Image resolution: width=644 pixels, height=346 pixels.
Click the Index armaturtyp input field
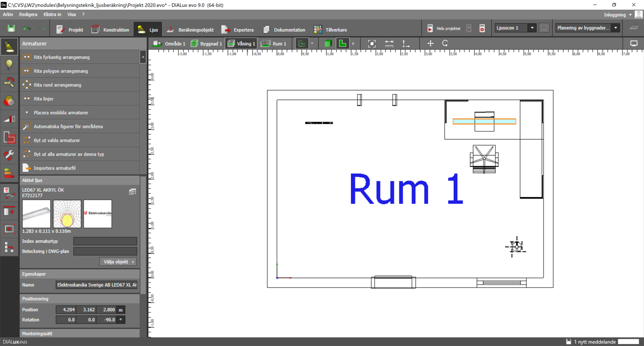[105, 242]
